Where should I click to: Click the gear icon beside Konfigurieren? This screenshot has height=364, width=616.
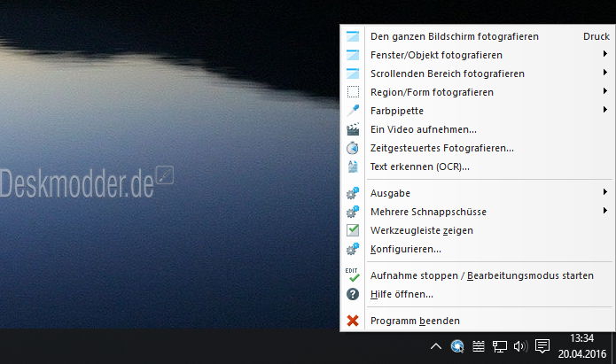tap(353, 249)
